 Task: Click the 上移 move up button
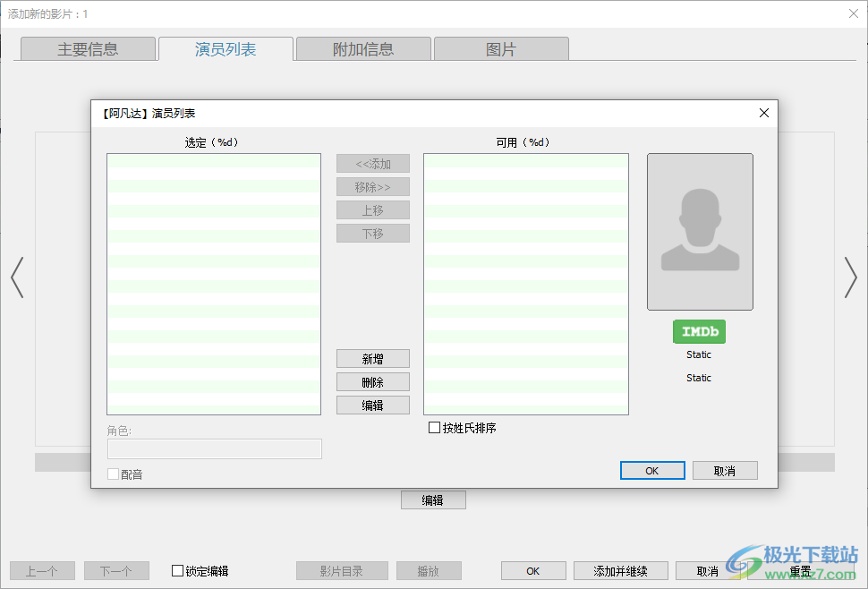[x=372, y=209]
